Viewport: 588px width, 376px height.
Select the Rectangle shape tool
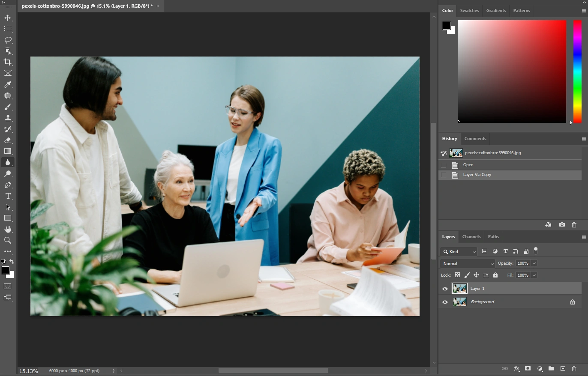pos(8,218)
